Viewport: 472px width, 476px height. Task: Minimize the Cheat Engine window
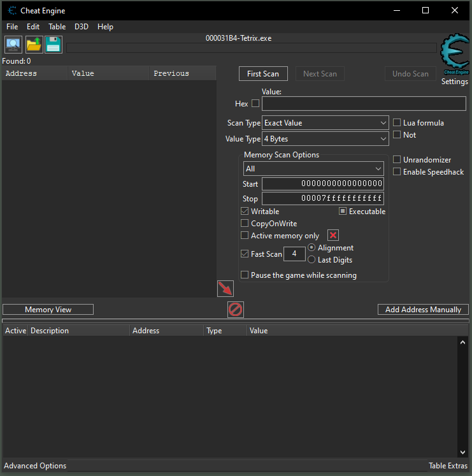coord(397,10)
